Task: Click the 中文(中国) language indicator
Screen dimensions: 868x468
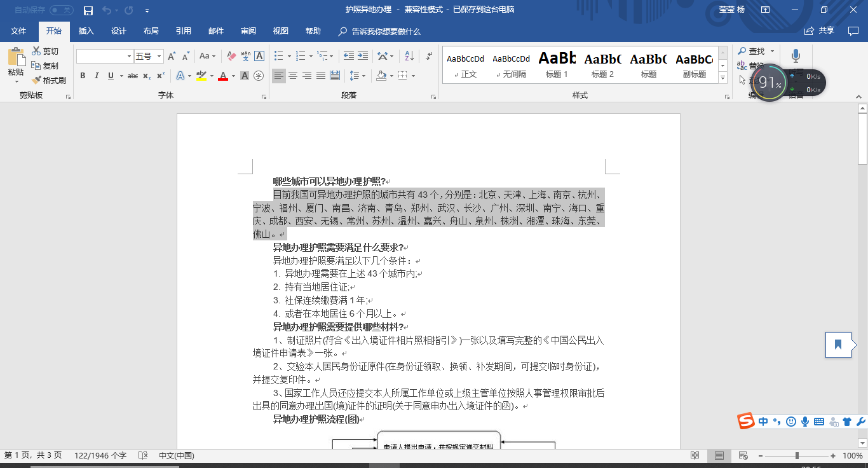Action: (x=176, y=455)
